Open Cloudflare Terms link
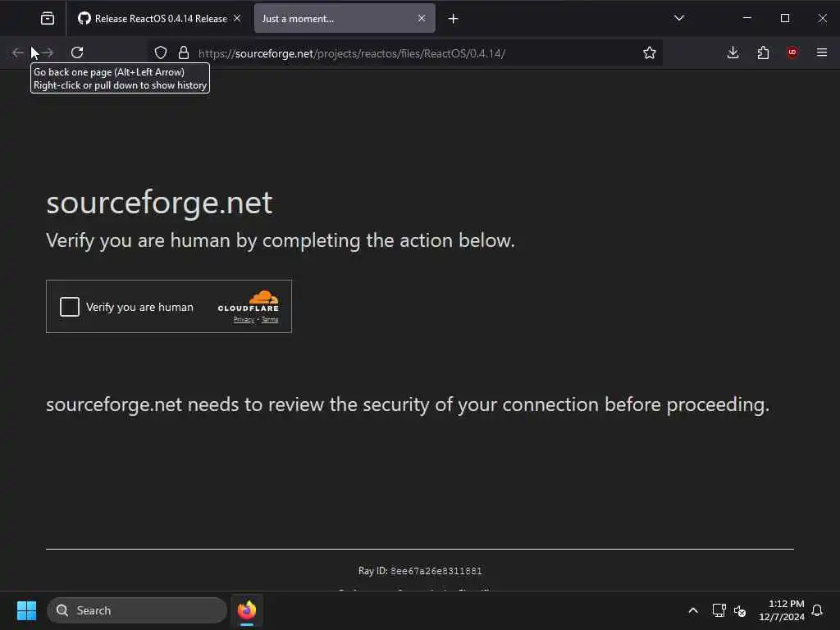This screenshot has height=630, width=840. coord(270,320)
